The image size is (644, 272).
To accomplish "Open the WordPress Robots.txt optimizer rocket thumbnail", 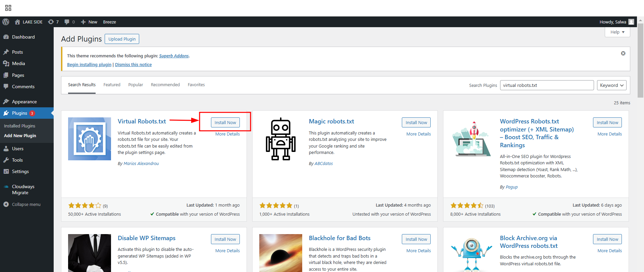I will 472,139.
